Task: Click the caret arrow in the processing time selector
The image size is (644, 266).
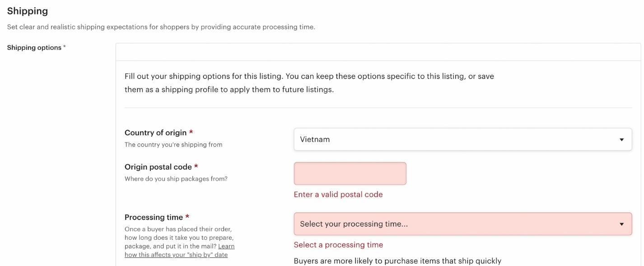Action: (x=621, y=224)
